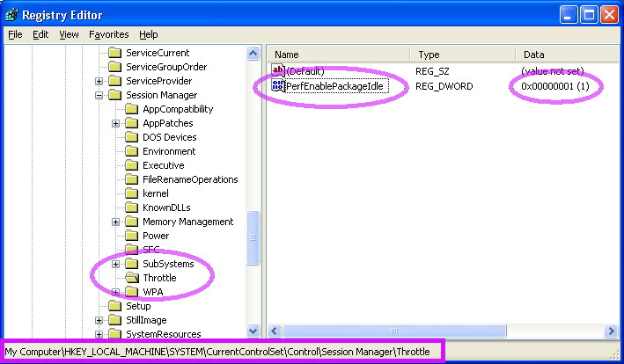Click the Registry Editor title bar icon

click(x=12, y=14)
